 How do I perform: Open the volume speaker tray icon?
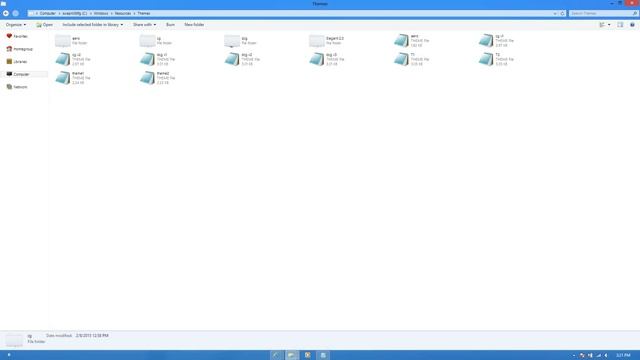click(x=606, y=356)
